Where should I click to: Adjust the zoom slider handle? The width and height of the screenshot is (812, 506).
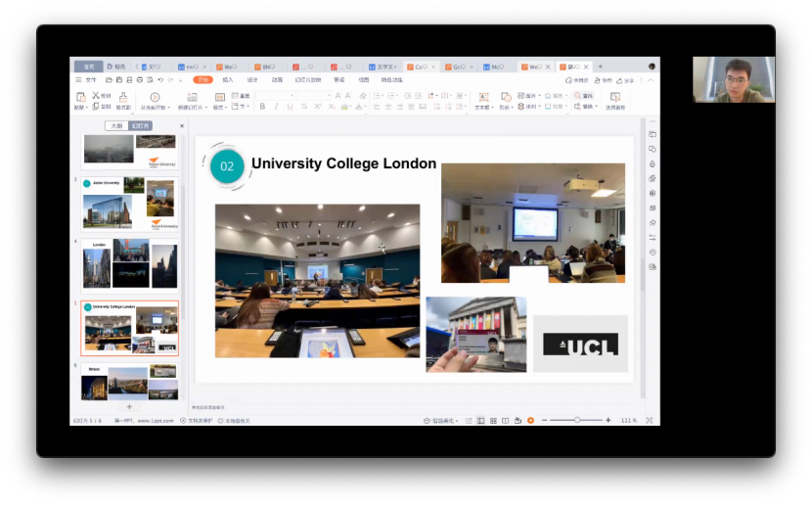pos(577,420)
